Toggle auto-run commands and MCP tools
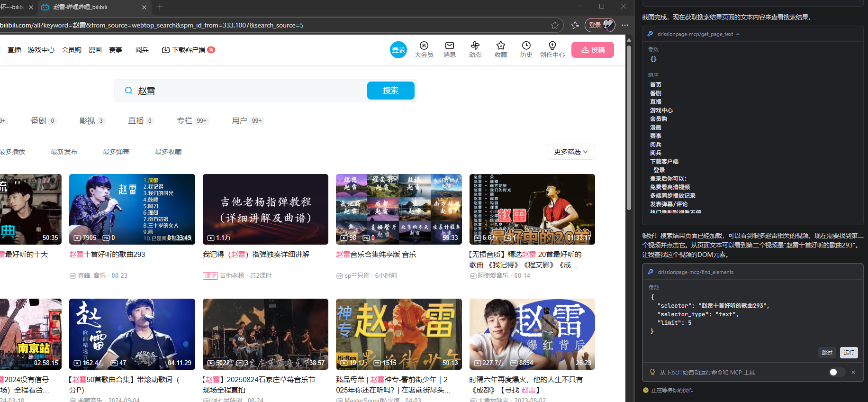 [837, 372]
